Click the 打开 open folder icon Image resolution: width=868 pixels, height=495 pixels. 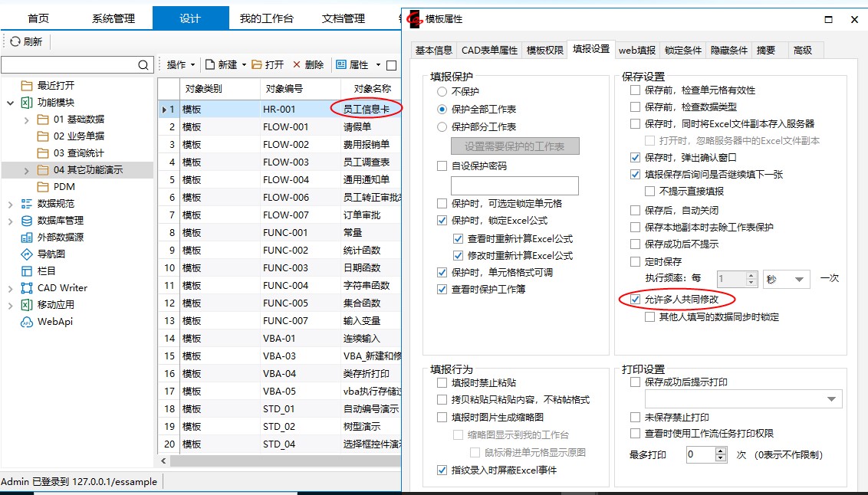pyautogui.click(x=257, y=65)
